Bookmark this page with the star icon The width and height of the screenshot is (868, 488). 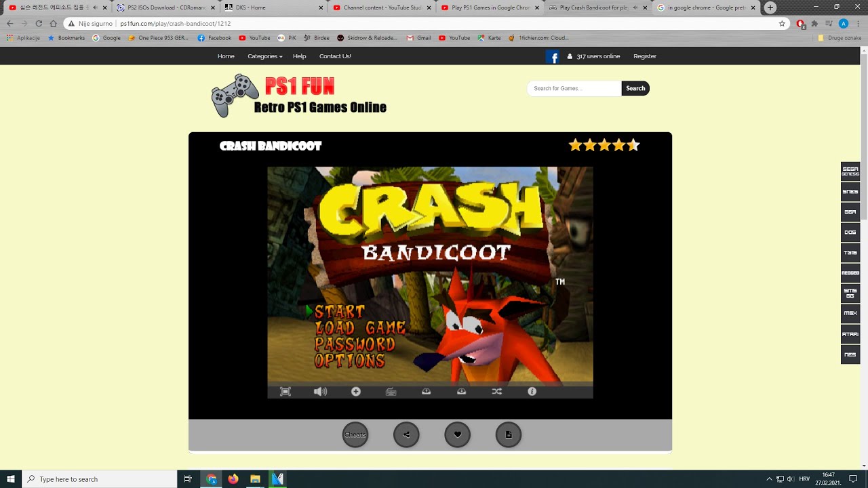coord(782,23)
